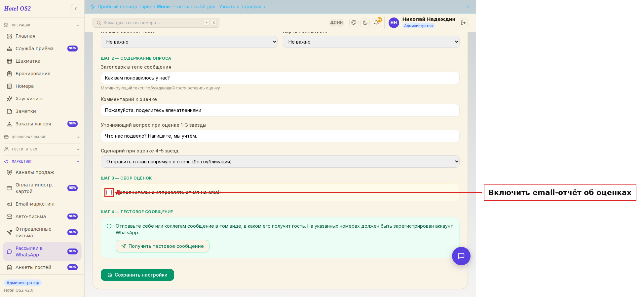644x297 pixels.
Task: Open Email-маркетинг page
Action: [x=42, y=204]
